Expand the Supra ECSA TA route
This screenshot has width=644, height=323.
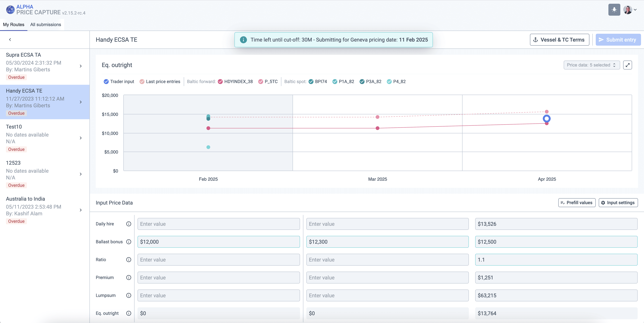pos(80,66)
